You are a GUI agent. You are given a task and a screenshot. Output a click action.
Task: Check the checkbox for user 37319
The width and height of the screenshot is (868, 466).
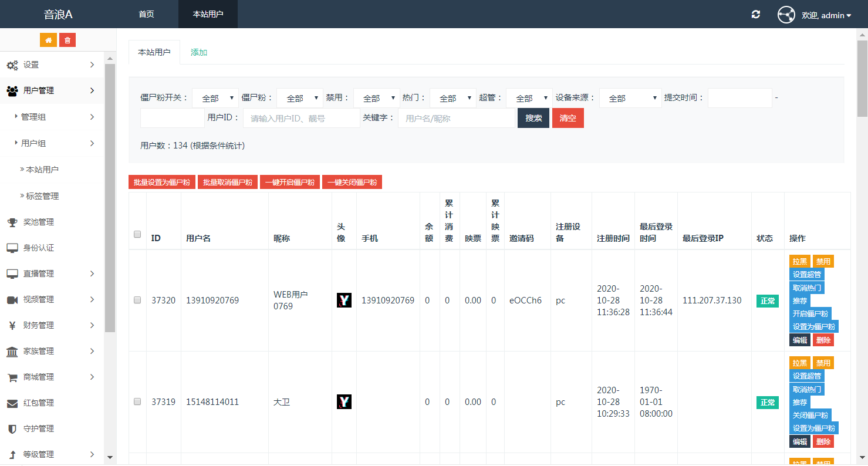137,402
